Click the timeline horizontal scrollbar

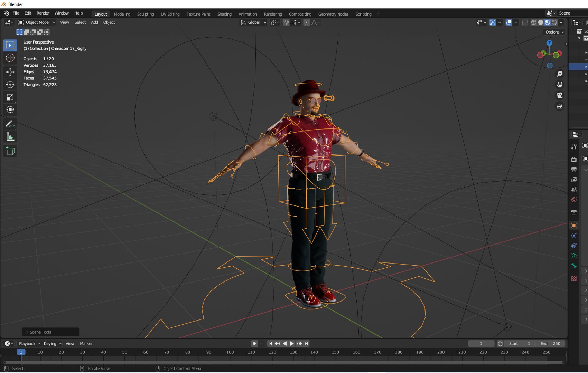click(x=283, y=362)
